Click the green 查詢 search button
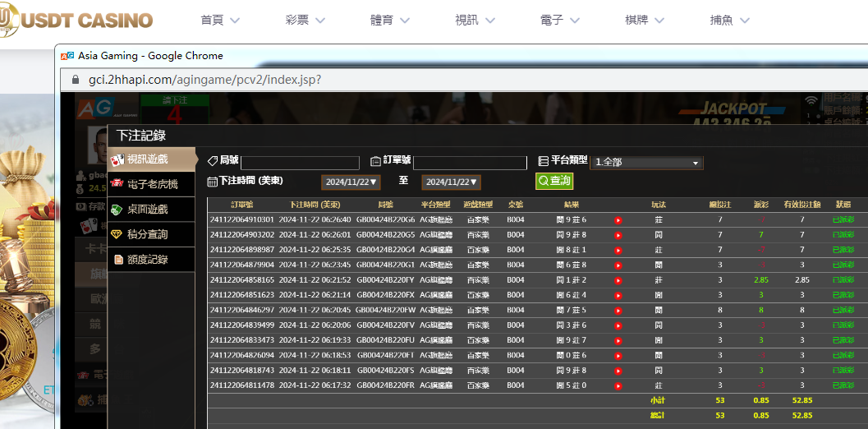The height and width of the screenshot is (429, 868). (x=554, y=181)
